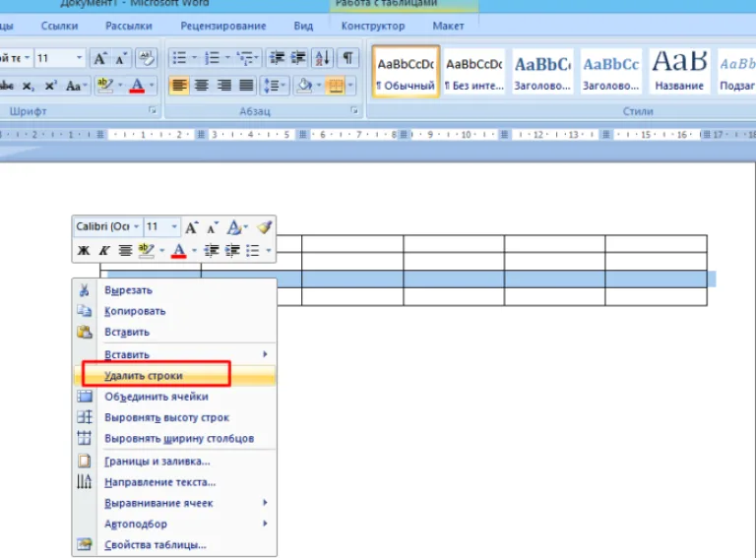This screenshot has width=756, height=558.
Task: Click mini toolbar center align icon
Action: tap(125, 251)
